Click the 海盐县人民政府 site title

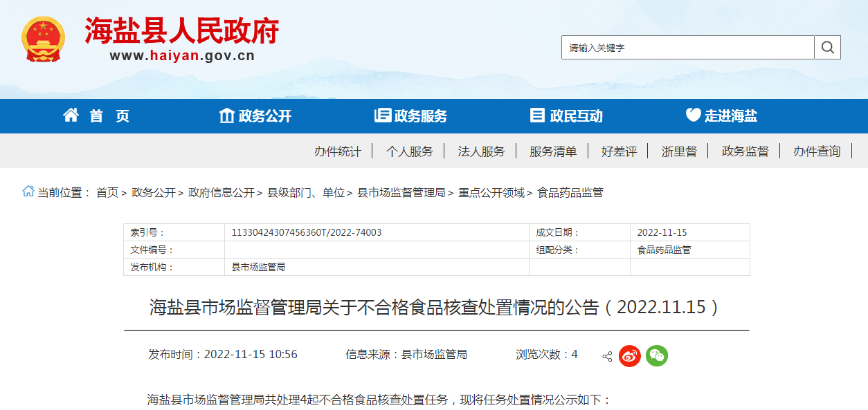tap(182, 31)
